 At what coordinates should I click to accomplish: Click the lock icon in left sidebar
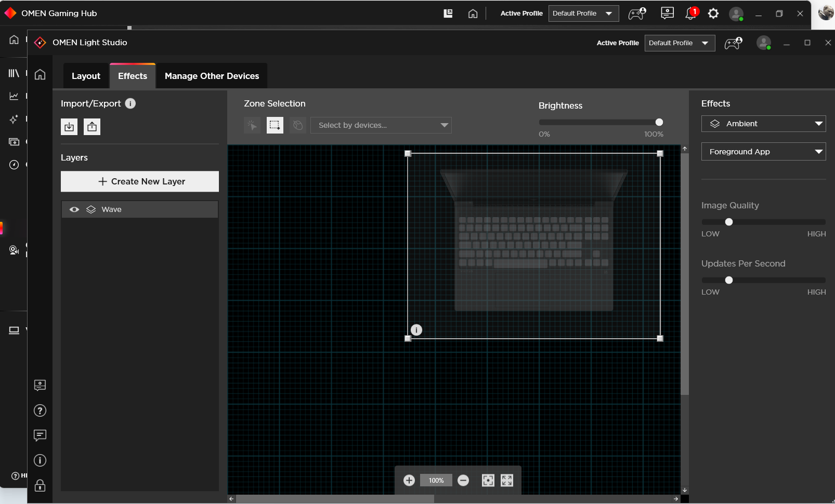click(x=40, y=486)
